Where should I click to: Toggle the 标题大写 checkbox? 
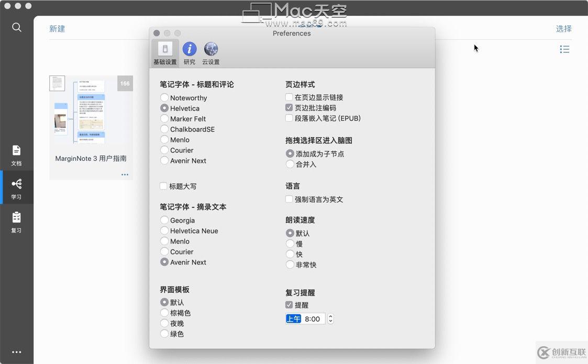[164, 185]
